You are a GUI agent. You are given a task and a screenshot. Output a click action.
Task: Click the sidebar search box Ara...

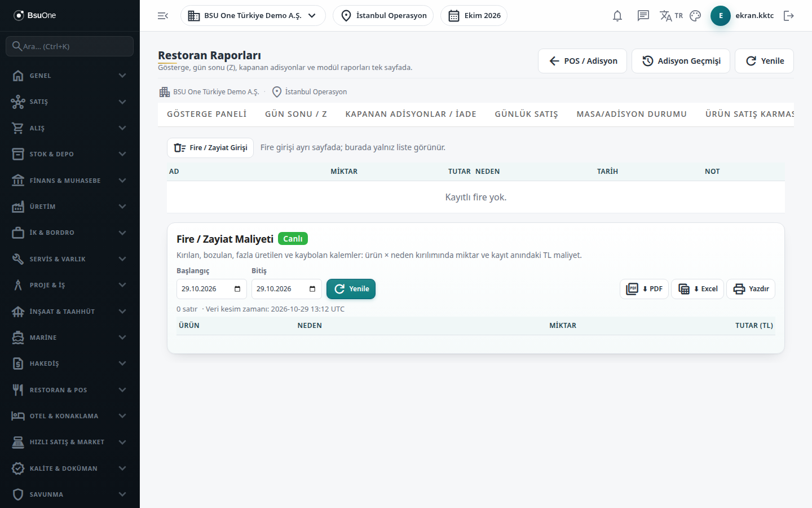70,46
